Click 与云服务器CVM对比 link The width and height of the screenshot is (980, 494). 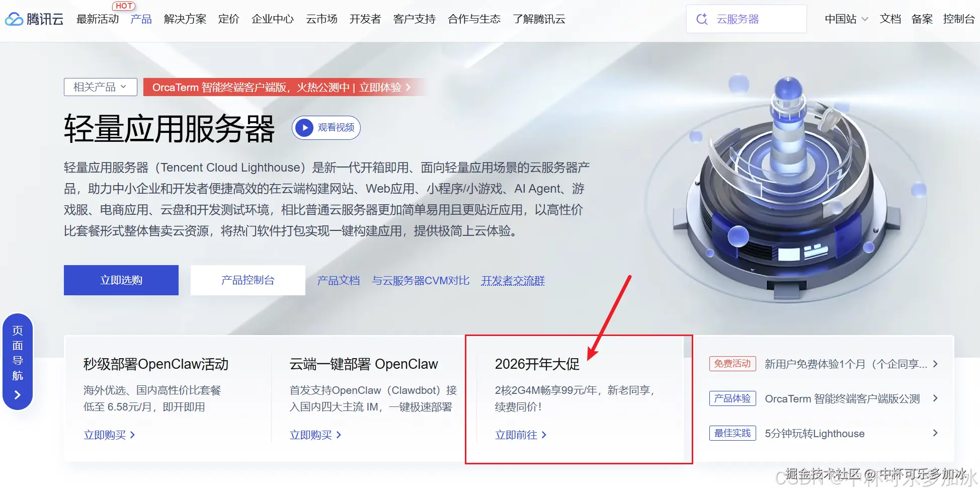tap(421, 280)
